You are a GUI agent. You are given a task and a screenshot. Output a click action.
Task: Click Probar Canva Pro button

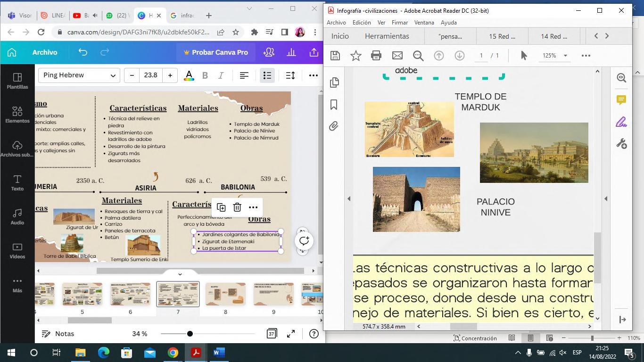(x=215, y=52)
